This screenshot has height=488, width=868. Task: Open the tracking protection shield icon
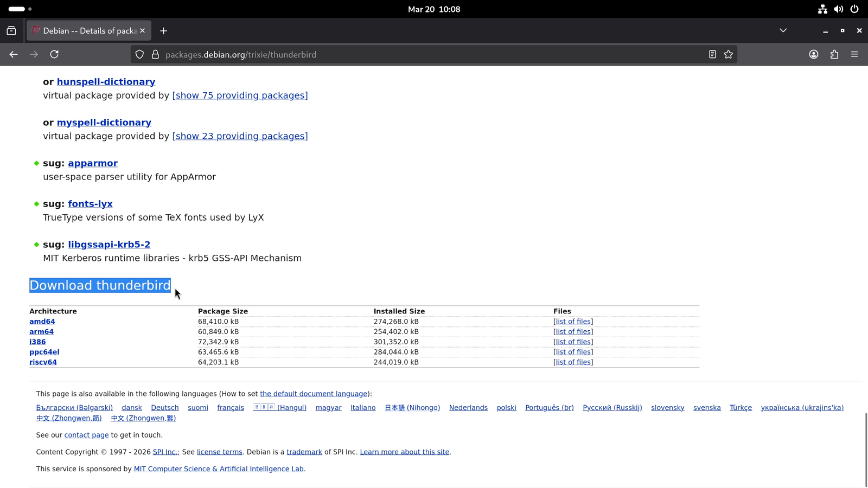[x=139, y=54]
